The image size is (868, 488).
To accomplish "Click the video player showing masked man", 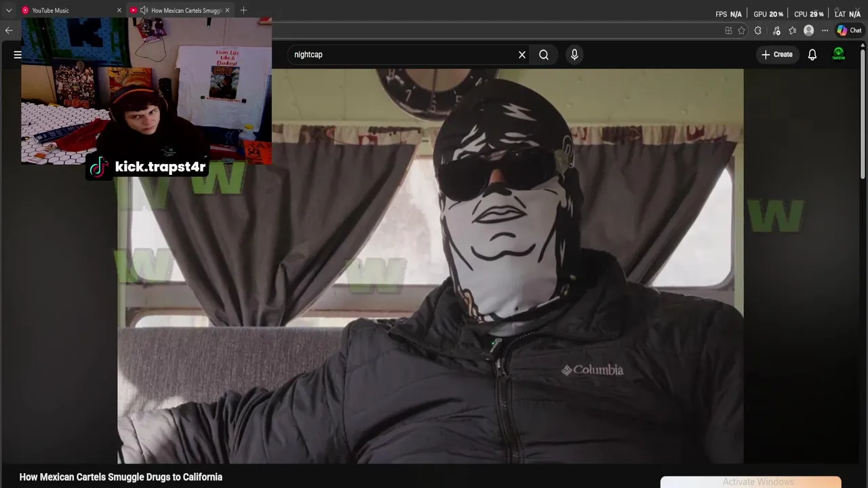I will pos(431,266).
